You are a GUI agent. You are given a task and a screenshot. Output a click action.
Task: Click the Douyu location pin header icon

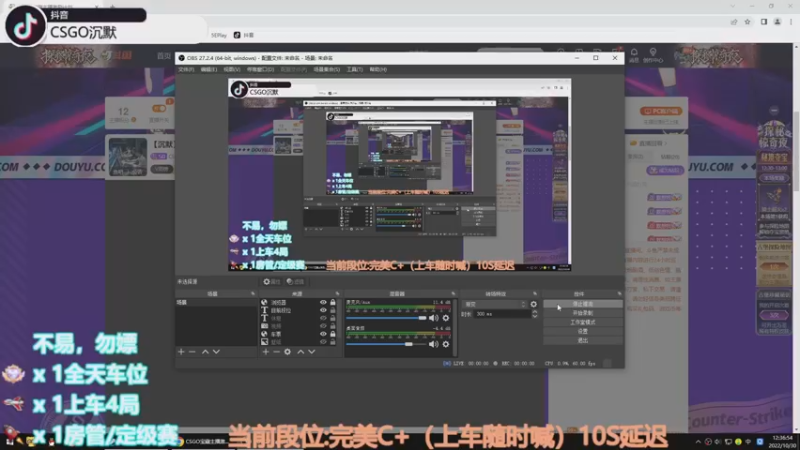tap(653, 53)
